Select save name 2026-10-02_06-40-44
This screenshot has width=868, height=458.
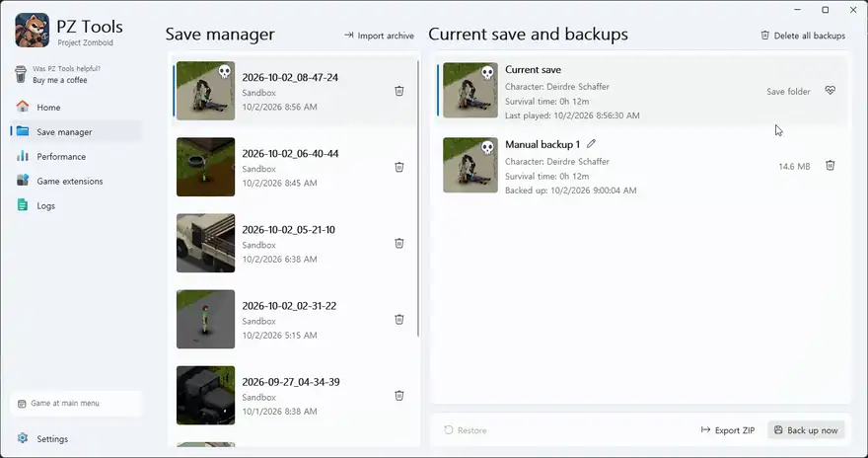(290, 153)
